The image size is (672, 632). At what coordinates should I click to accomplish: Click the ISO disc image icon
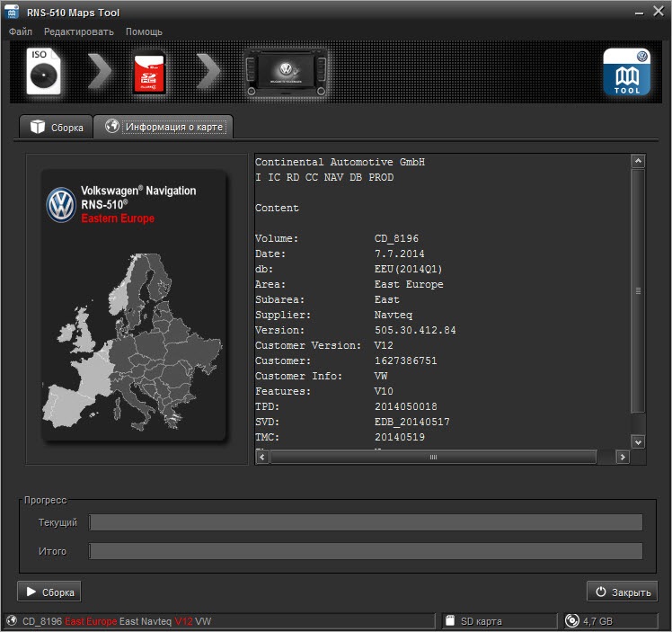(43, 71)
